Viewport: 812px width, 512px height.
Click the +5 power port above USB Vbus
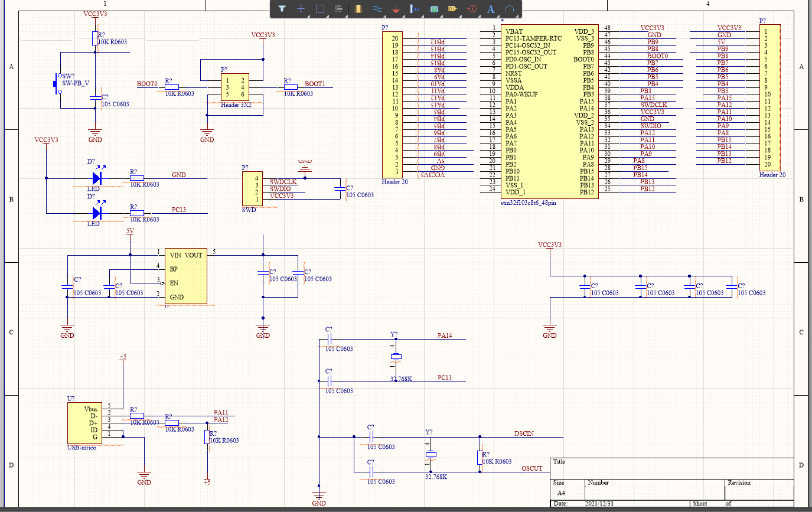(x=123, y=357)
